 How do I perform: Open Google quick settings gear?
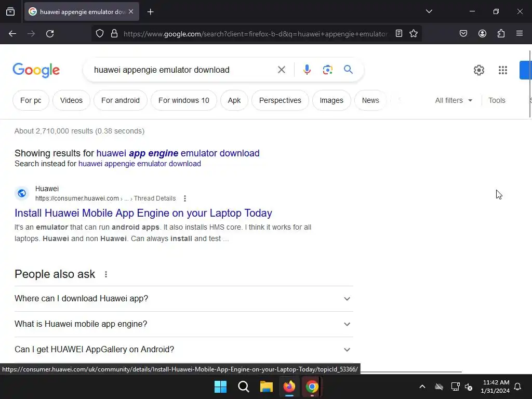[x=478, y=70]
